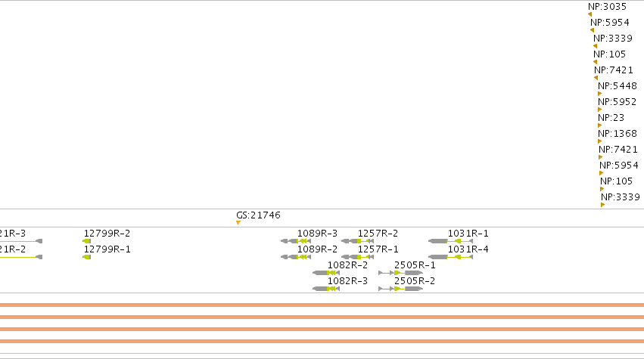This screenshot has height=359, width=644.
Task: Select gene model glyph beneath 2505R-1 label
Action: (x=400, y=273)
